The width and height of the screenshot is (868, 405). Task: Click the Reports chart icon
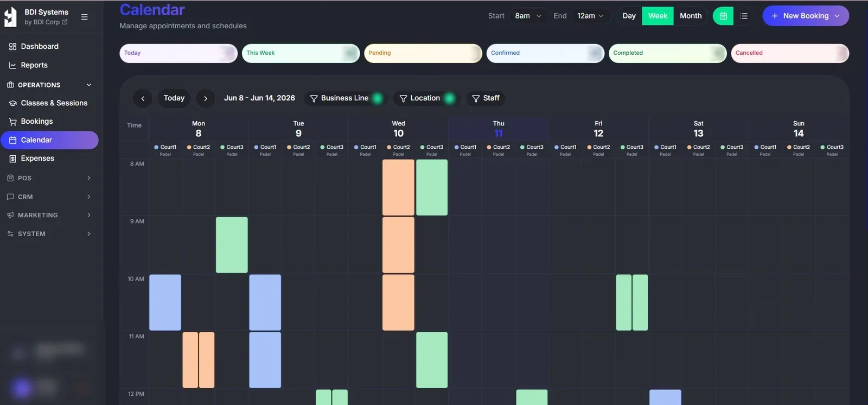[x=12, y=65]
